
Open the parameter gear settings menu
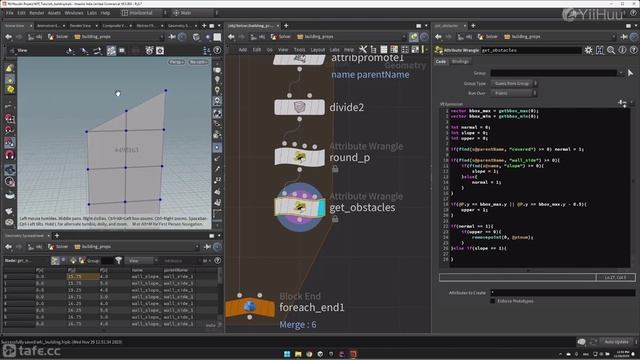pyautogui.click(x=588, y=50)
